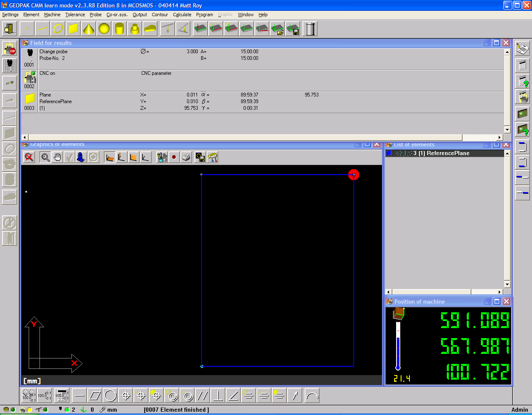Select the Point element tool
This screenshot has height=415, width=532.
pos(27,29)
